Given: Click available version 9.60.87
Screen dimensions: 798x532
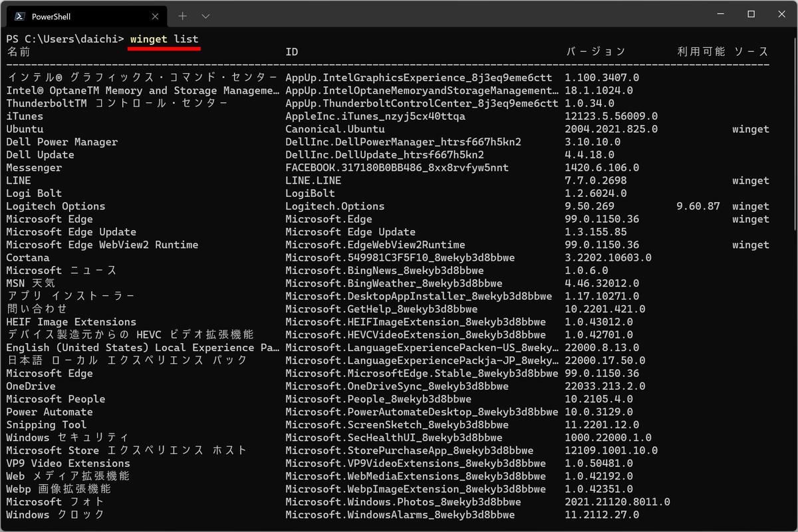Looking at the screenshot, I should (698, 206).
